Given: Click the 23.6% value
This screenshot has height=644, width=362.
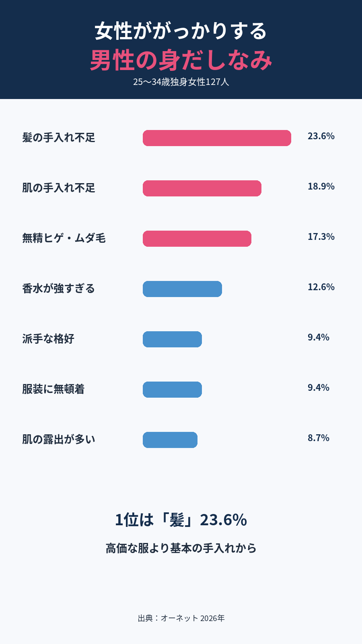Looking at the screenshot, I should [x=321, y=136].
